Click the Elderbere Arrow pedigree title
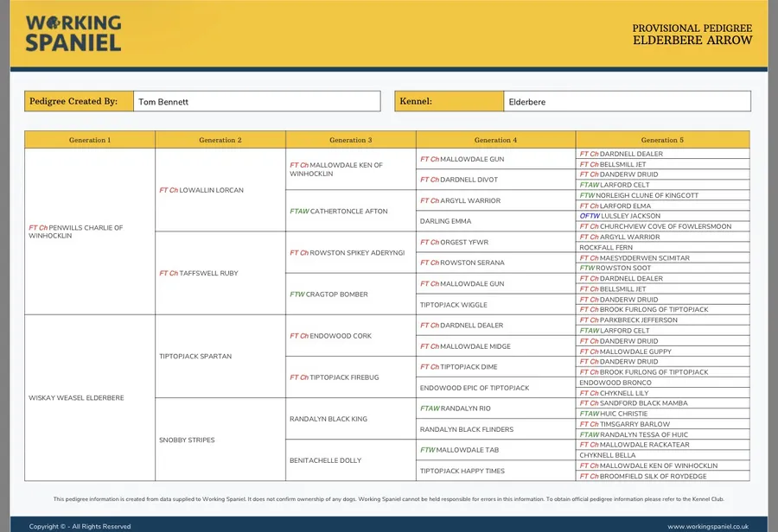Screen dimensions: 778x532 point(692,40)
